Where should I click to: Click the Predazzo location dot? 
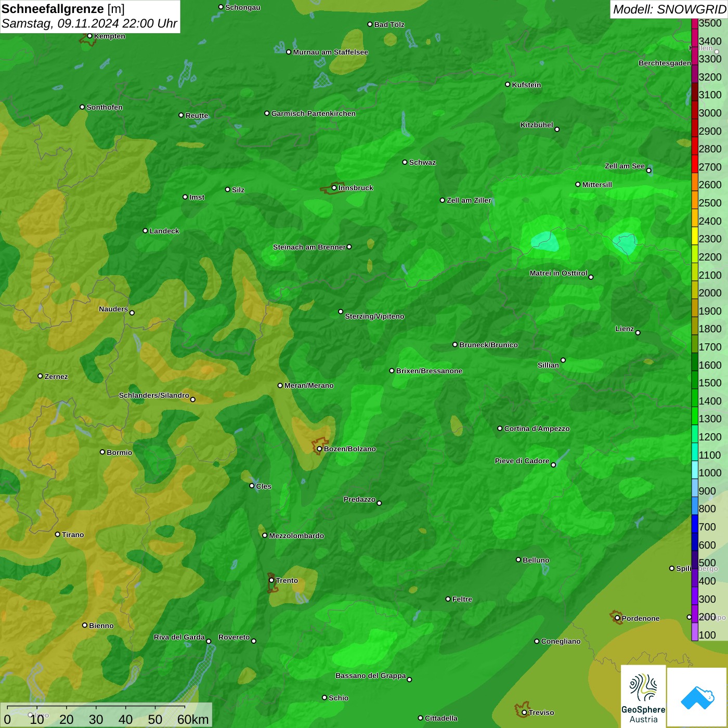[379, 503]
